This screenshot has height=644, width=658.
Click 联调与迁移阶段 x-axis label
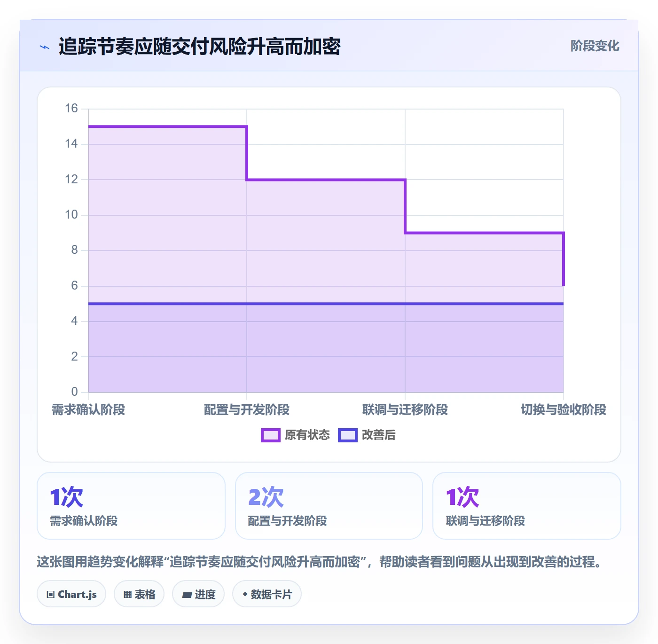coord(405,410)
